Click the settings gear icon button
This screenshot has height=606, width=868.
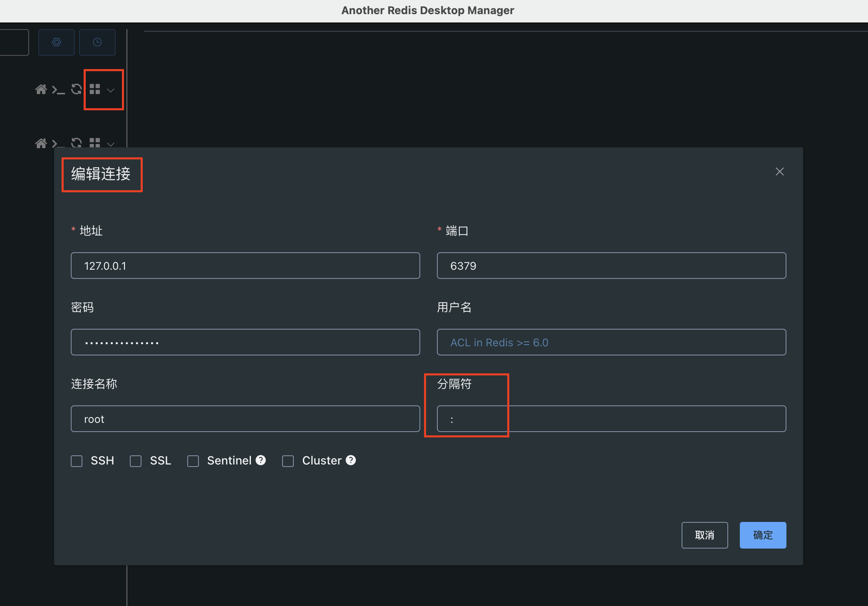click(57, 42)
